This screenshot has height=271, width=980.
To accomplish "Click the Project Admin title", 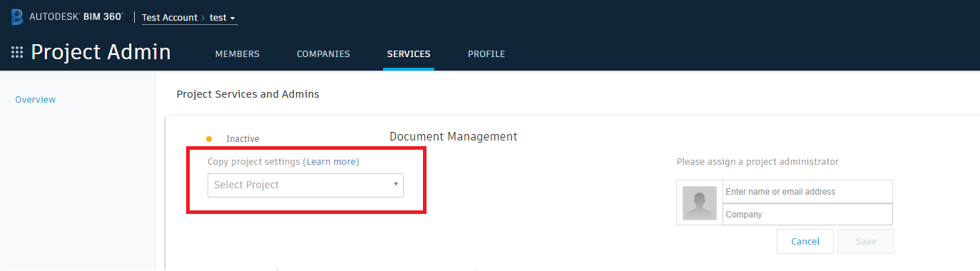I will click(x=101, y=53).
